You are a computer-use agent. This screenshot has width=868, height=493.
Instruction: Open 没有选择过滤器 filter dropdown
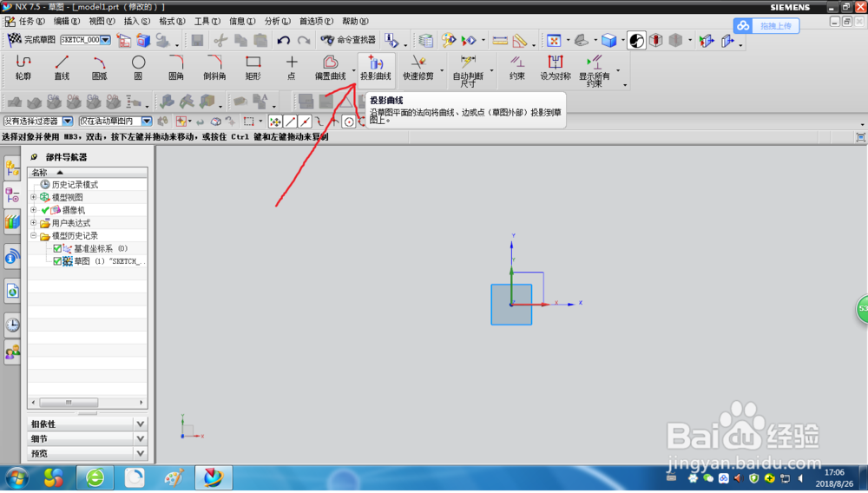click(68, 121)
